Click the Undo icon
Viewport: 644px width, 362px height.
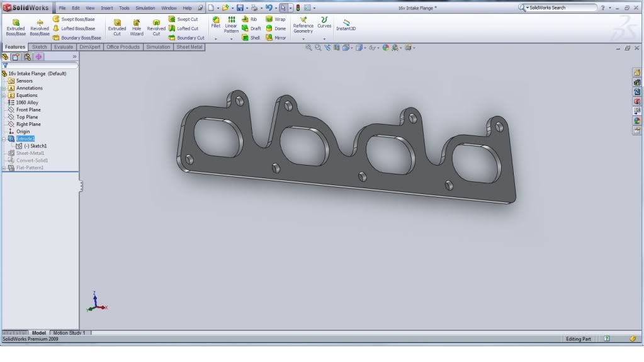coord(269,8)
